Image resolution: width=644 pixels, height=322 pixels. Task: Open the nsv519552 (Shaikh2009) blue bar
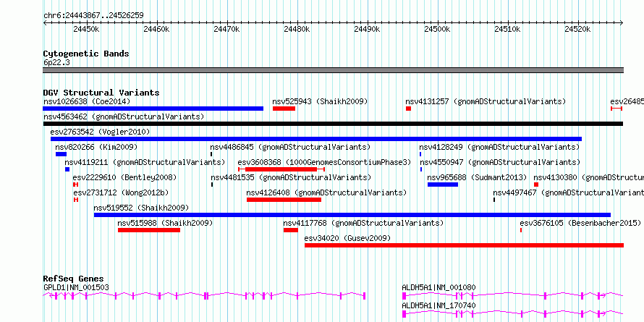[x=352, y=215]
